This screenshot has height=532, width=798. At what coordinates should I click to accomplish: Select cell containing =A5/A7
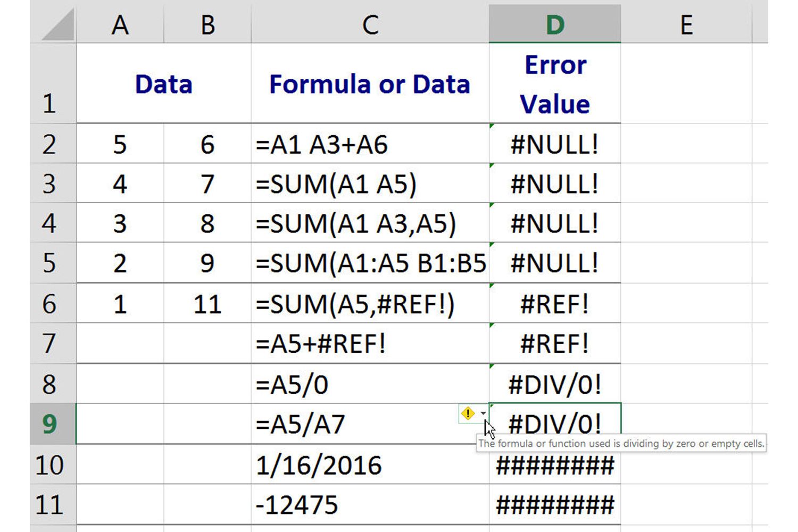[x=370, y=423]
